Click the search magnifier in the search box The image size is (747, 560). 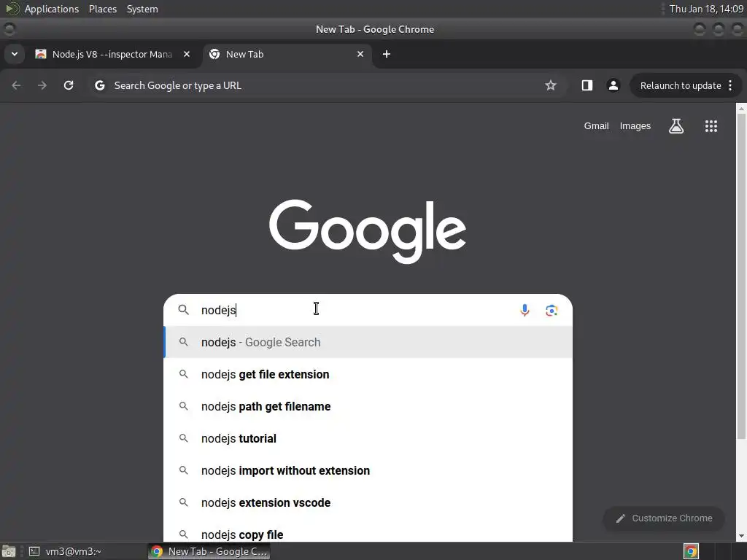click(183, 309)
